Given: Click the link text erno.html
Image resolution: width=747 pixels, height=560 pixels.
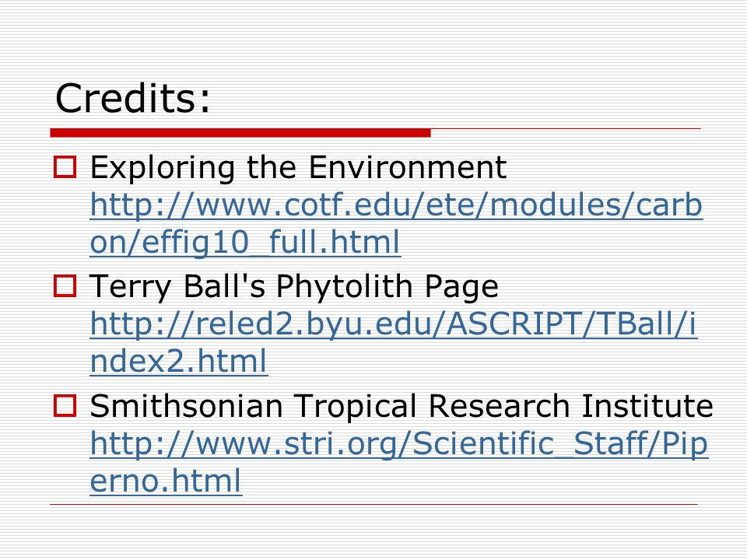Looking at the screenshot, I should (166, 481).
